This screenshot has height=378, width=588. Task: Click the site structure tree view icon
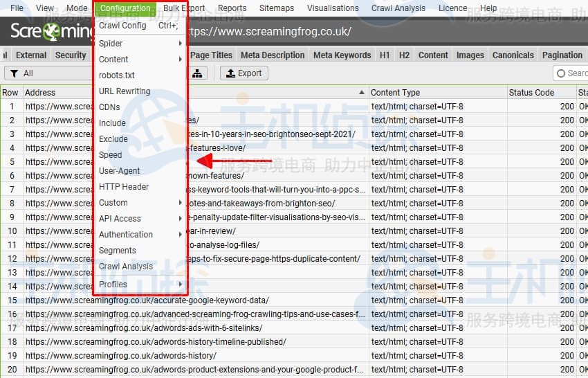coord(199,73)
